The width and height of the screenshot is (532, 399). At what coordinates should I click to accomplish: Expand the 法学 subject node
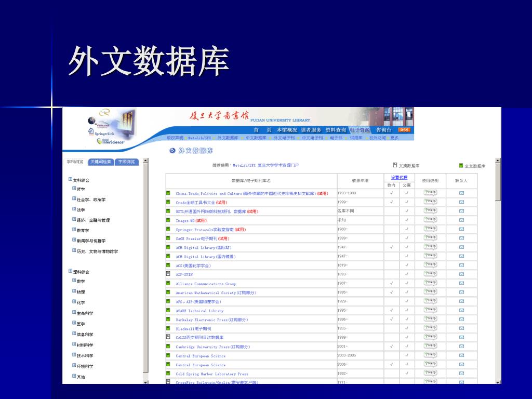(74, 209)
